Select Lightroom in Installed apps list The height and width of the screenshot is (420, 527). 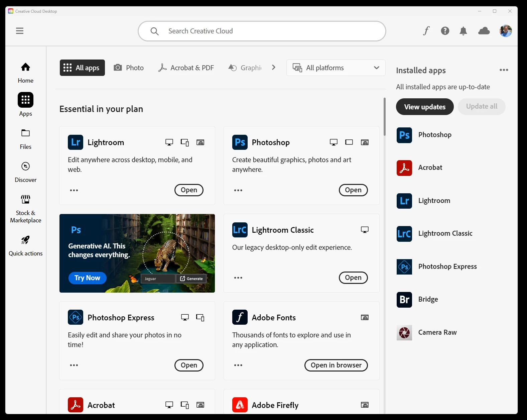(434, 201)
